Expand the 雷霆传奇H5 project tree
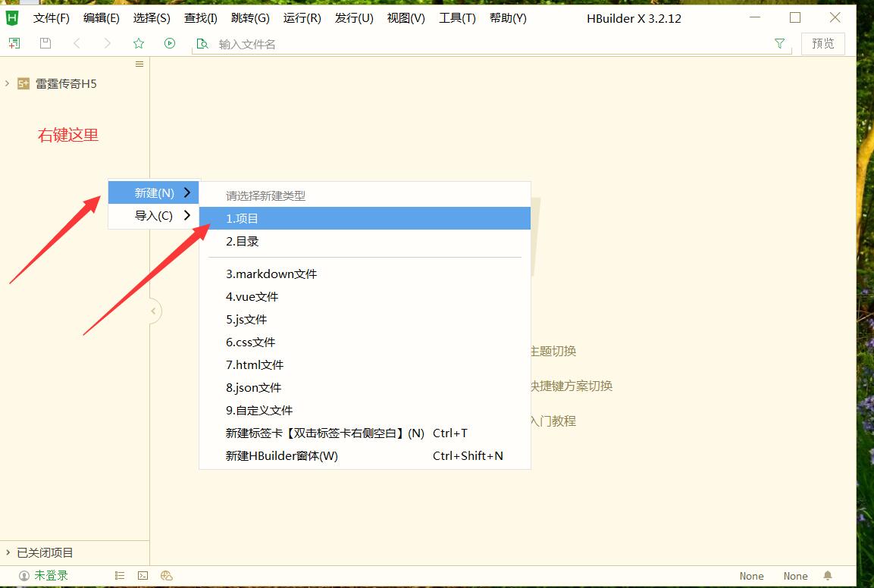This screenshot has height=588, width=874. tap(8, 83)
